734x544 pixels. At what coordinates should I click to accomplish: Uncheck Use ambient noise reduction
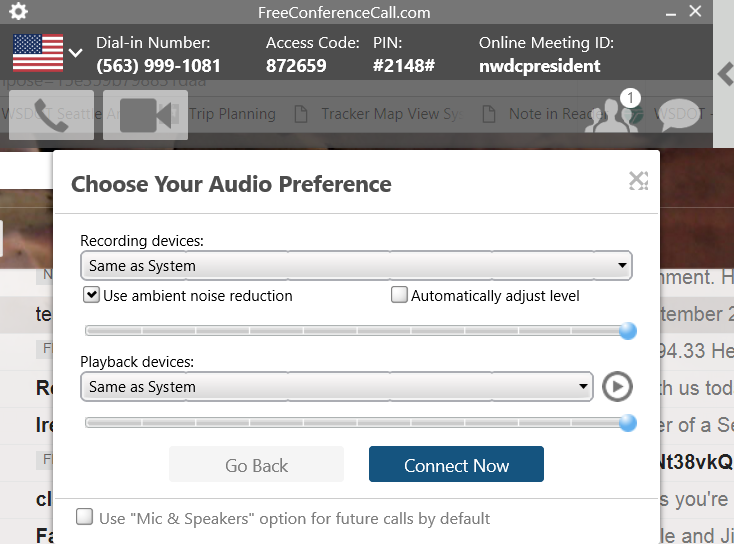[91, 295]
